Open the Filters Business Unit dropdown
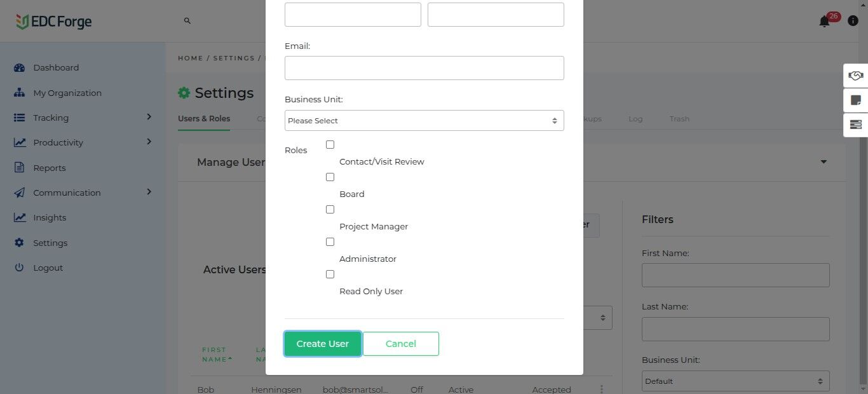 735,381
